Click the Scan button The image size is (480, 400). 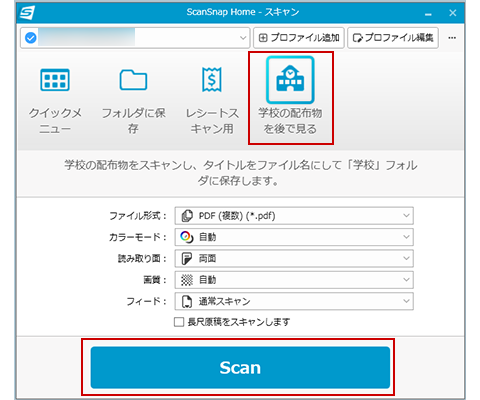tap(240, 367)
